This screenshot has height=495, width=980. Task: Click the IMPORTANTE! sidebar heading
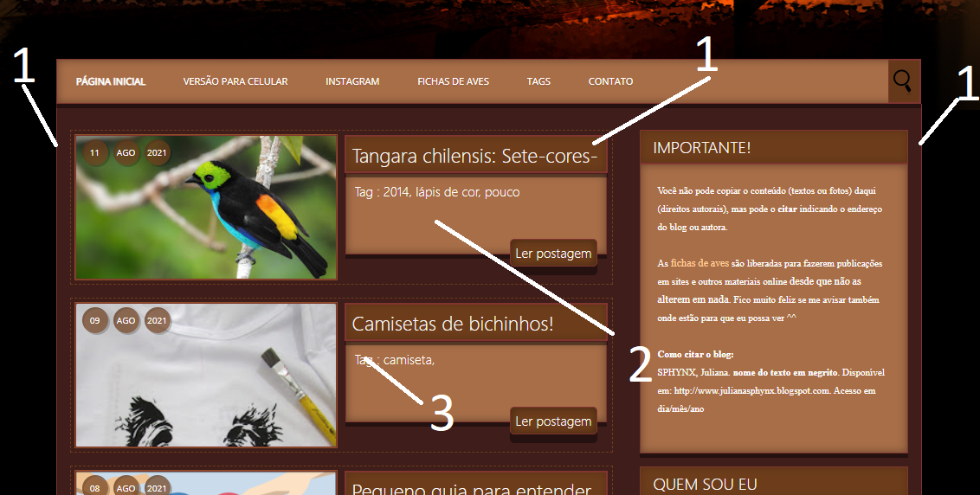coord(702,147)
